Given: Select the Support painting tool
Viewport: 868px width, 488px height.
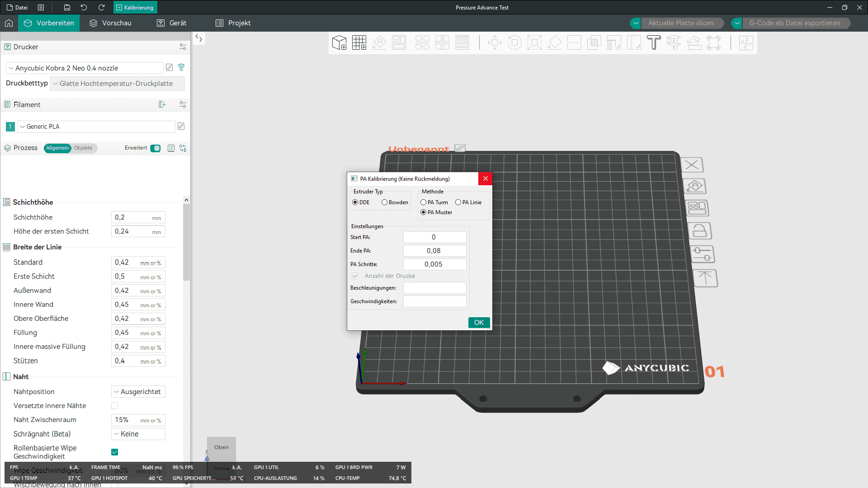Looking at the screenshot, I should (614, 43).
